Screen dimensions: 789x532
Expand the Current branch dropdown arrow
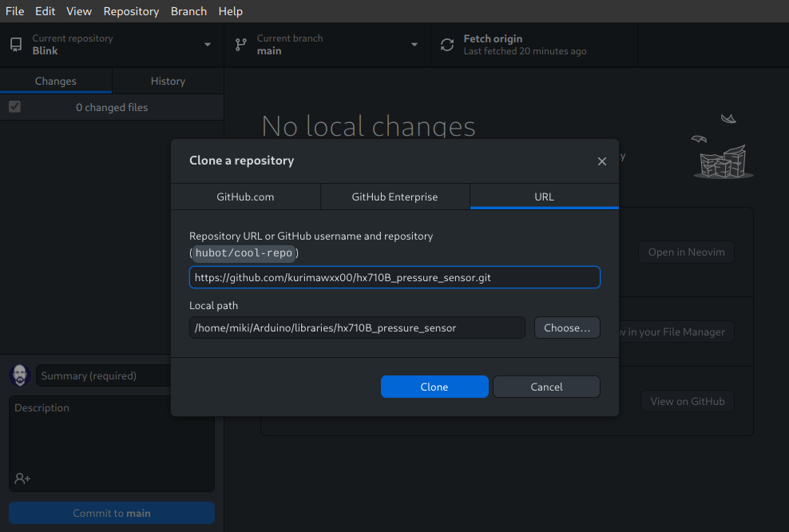[x=414, y=45]
